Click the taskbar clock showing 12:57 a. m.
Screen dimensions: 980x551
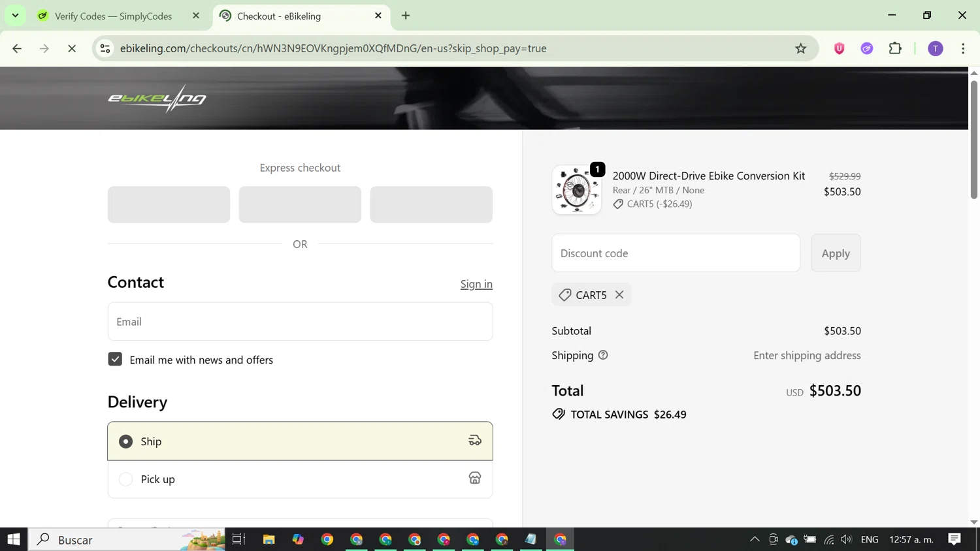(x=911, y=539)
